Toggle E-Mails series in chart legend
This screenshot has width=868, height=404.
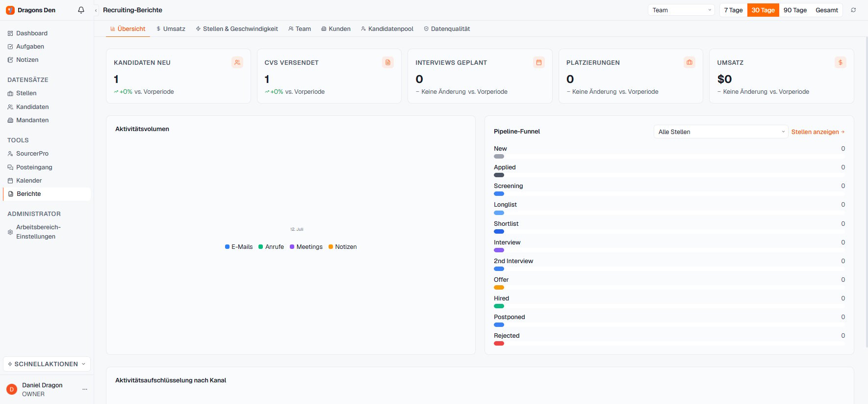pos(239,247)
